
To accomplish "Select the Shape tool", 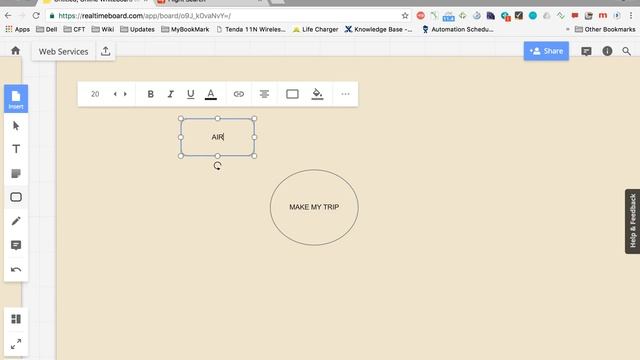I will point(16,197).
